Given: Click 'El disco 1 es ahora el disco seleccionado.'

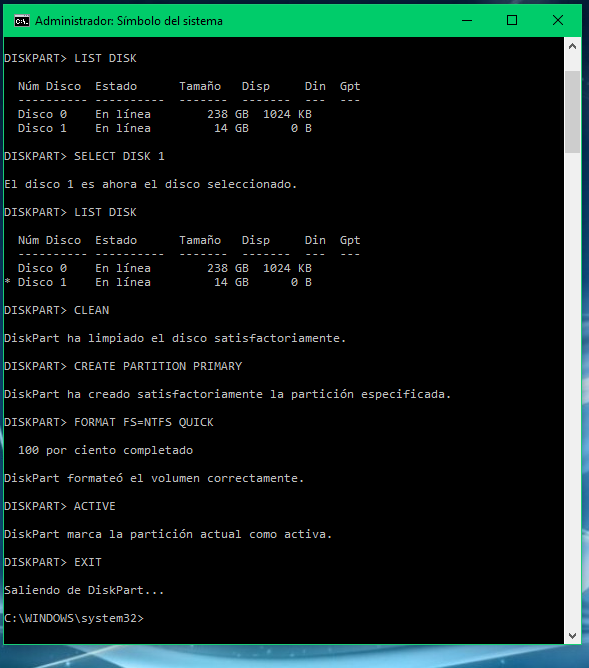Looking at the screenshot, I should (x=150, y=184).
